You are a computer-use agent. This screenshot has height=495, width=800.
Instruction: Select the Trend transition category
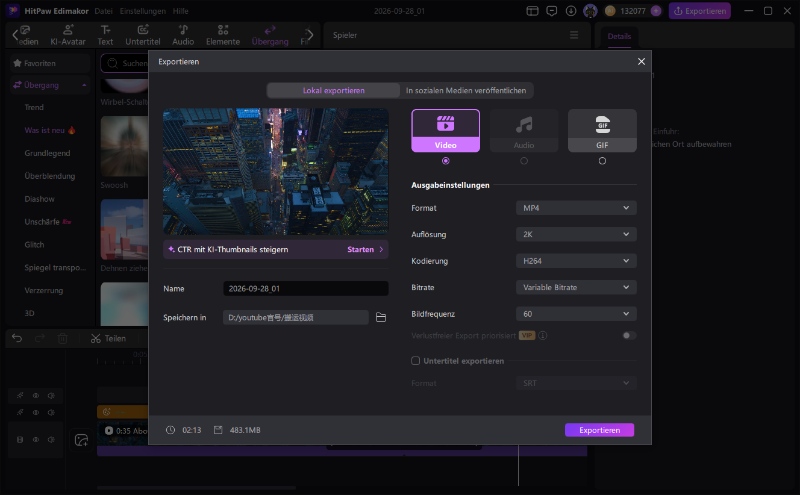coord(34,107)
